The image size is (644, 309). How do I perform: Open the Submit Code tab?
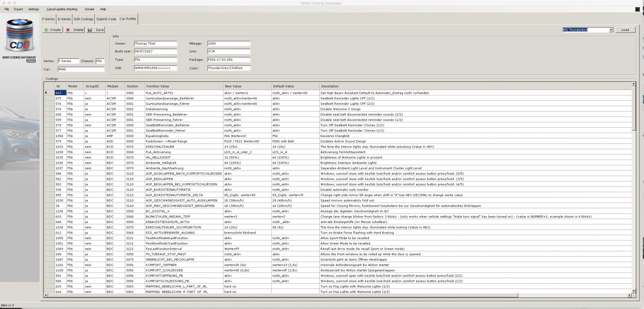(x=106, y=19)
